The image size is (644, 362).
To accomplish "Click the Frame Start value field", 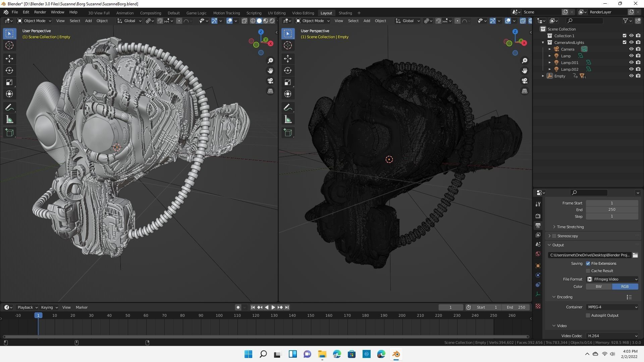I will [612, 203].
